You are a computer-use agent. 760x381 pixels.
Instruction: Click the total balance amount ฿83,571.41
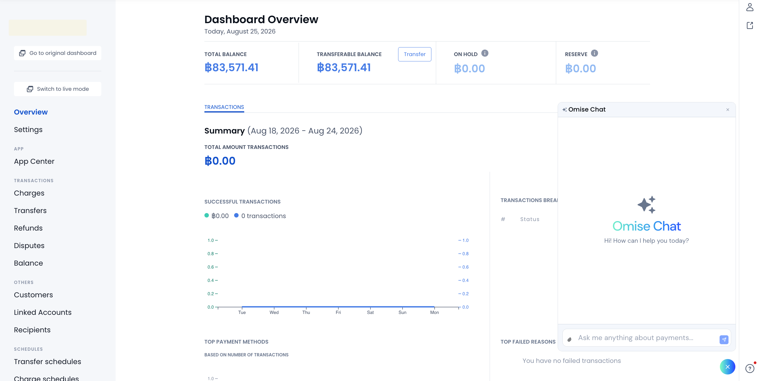[231, 67]
